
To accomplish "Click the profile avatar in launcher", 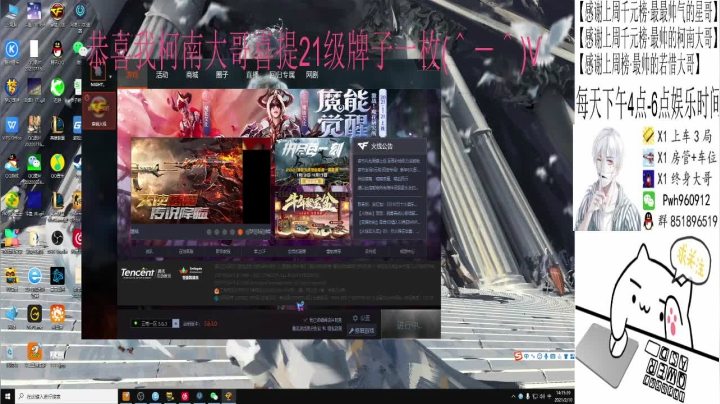I will pos(97,72).
